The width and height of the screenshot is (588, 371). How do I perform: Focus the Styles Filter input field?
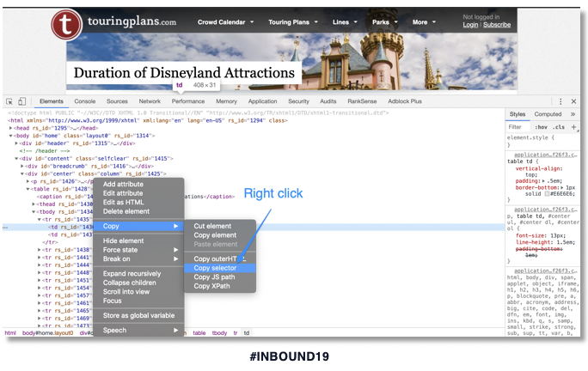tap(518, 127)
